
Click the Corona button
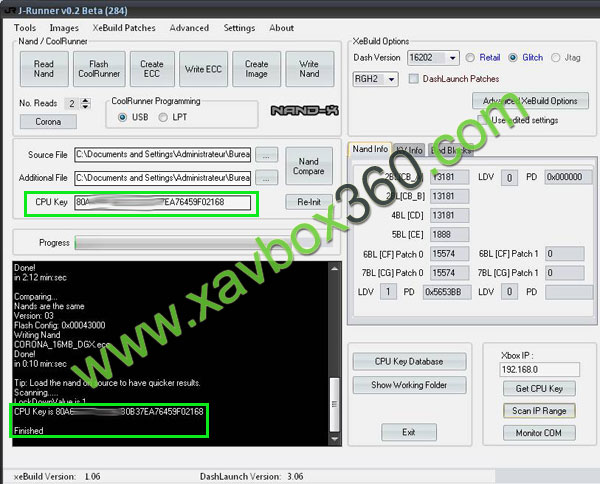[48, 122]
